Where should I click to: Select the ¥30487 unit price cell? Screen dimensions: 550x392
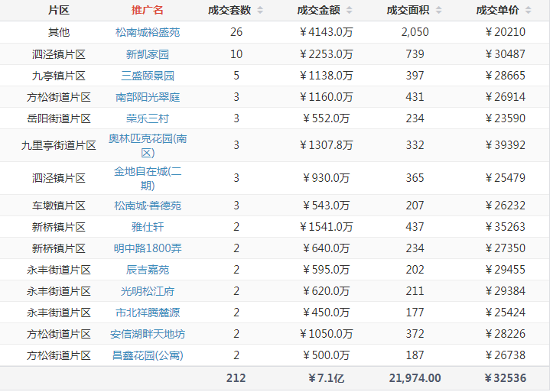[505, 54]
